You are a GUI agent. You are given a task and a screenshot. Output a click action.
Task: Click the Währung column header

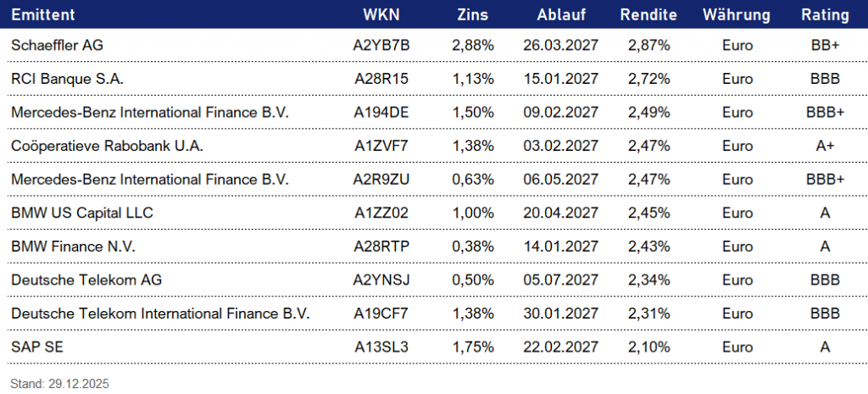[x=736, y=14]
